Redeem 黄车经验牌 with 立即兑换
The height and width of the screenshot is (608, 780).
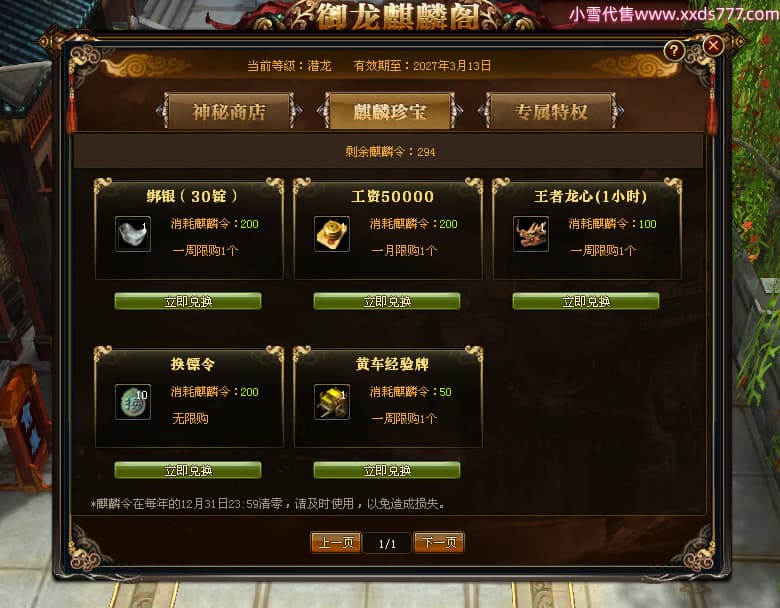click(x=387, y=470)
